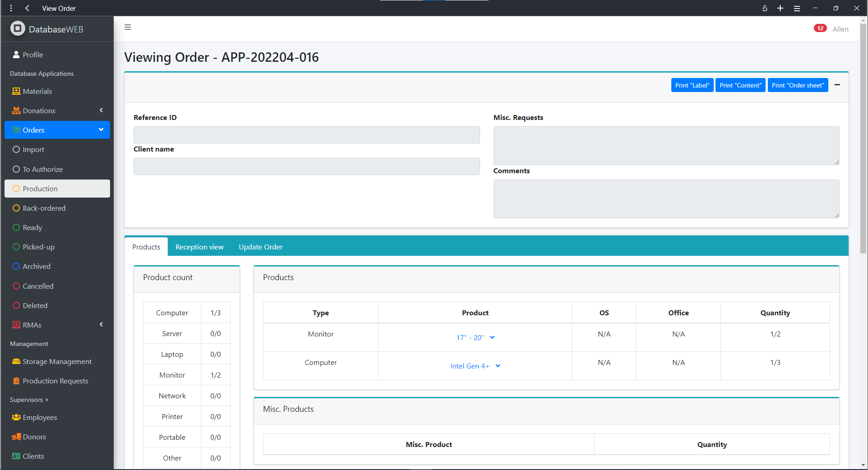Click the 12 notifications badge

coord(820,28)
